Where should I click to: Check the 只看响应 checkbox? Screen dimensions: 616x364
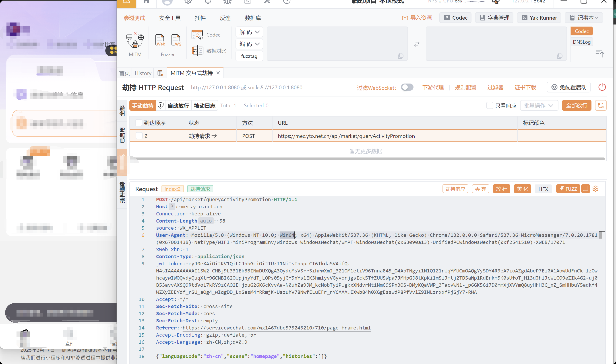489,105
